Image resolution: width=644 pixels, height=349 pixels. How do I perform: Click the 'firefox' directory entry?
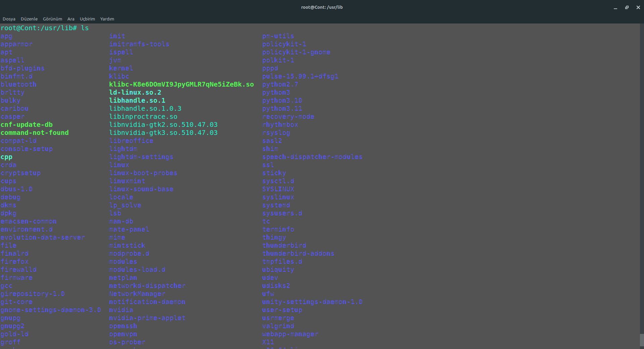coord(14,262)
